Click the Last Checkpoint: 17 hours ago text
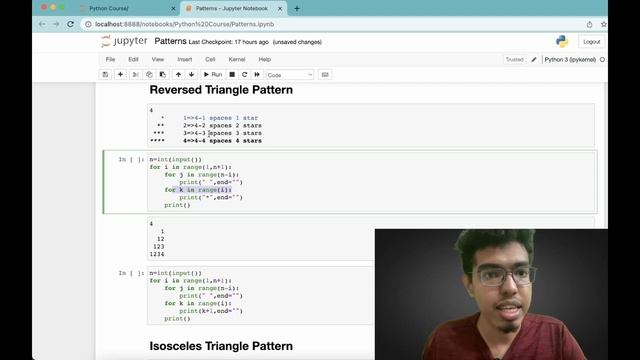The image size is (640, 360). point(229,42)
